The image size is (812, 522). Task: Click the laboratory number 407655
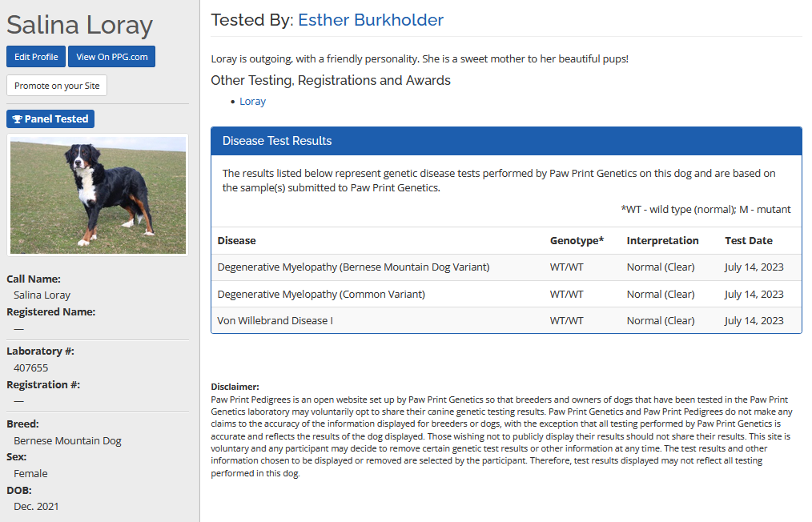[x=31, y=367]
